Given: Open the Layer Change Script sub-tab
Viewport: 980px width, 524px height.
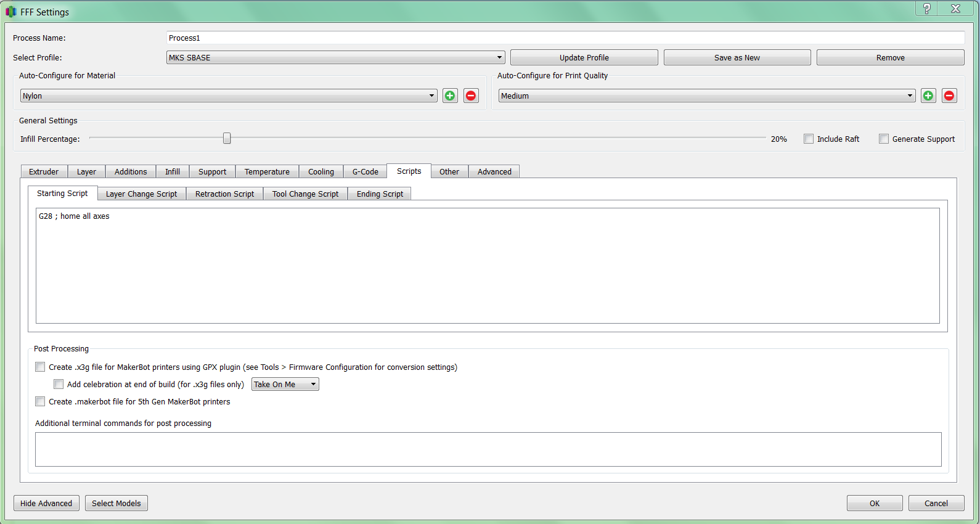Looking at the screenshot, I should point(142,194).
